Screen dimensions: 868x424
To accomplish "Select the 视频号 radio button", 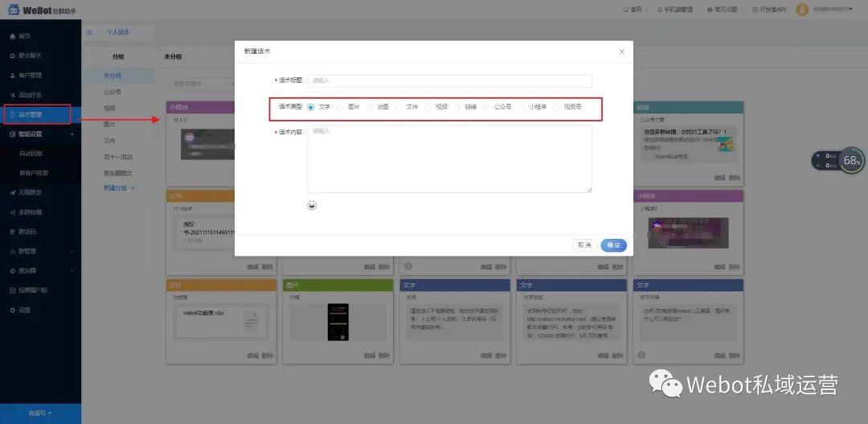I will [x=556, y=107].
